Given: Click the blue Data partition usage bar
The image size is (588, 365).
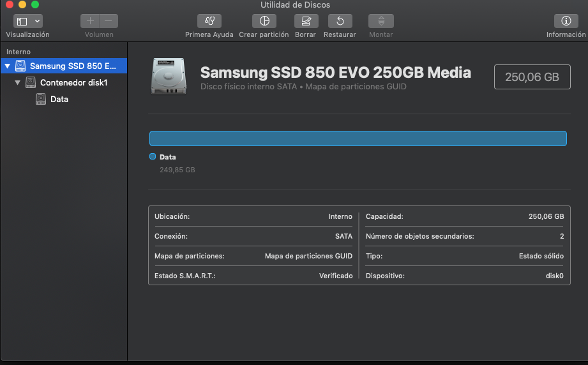Looking at the screenshot, I should tap(358, 138).
